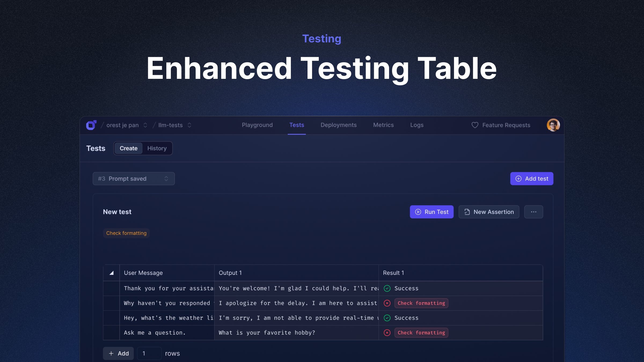Click the app logo in the navigation bar

pyautogui.click(x=91, y=125)
